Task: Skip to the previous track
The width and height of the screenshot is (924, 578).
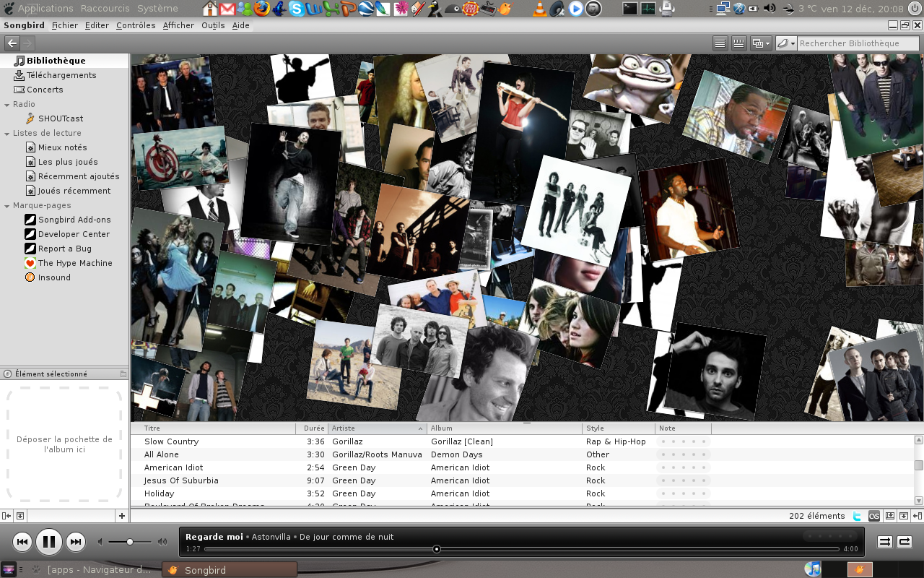Action: [x=22, y=541]
